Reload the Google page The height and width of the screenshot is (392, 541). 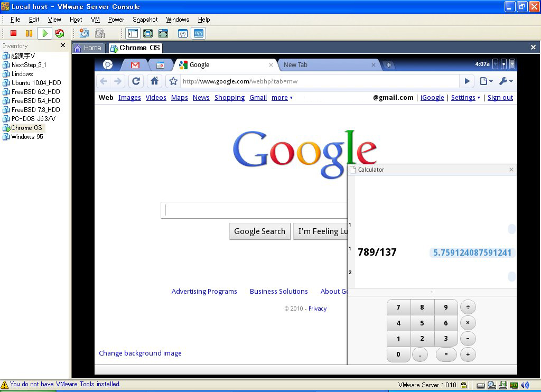[x=136, y=81]
